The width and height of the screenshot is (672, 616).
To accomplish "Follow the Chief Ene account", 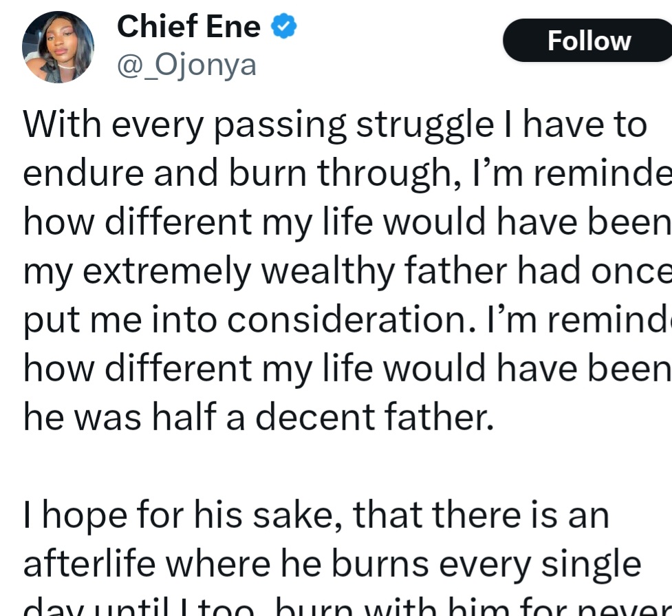I will pos(588,41).
